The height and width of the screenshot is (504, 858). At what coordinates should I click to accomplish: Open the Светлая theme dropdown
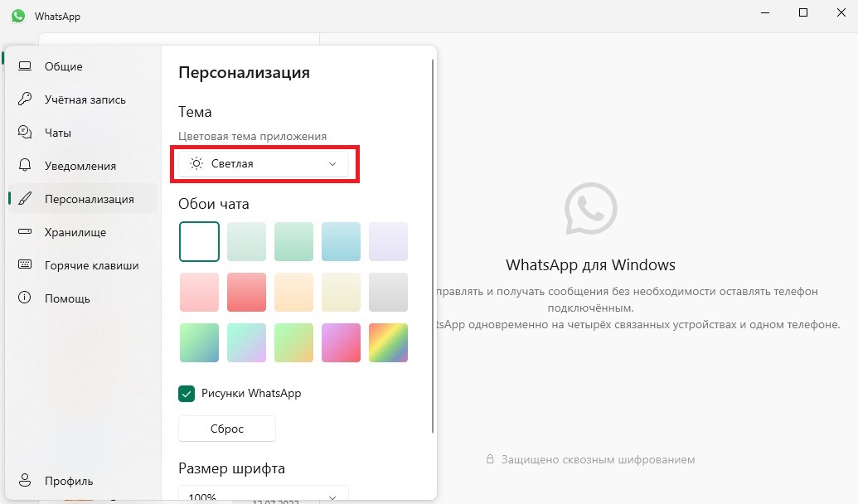tap(263, 163)
